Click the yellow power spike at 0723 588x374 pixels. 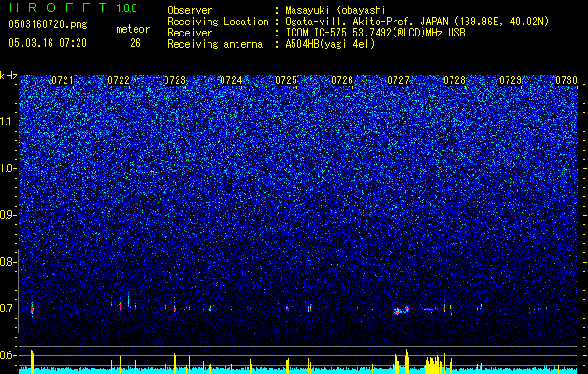(175, 363)
